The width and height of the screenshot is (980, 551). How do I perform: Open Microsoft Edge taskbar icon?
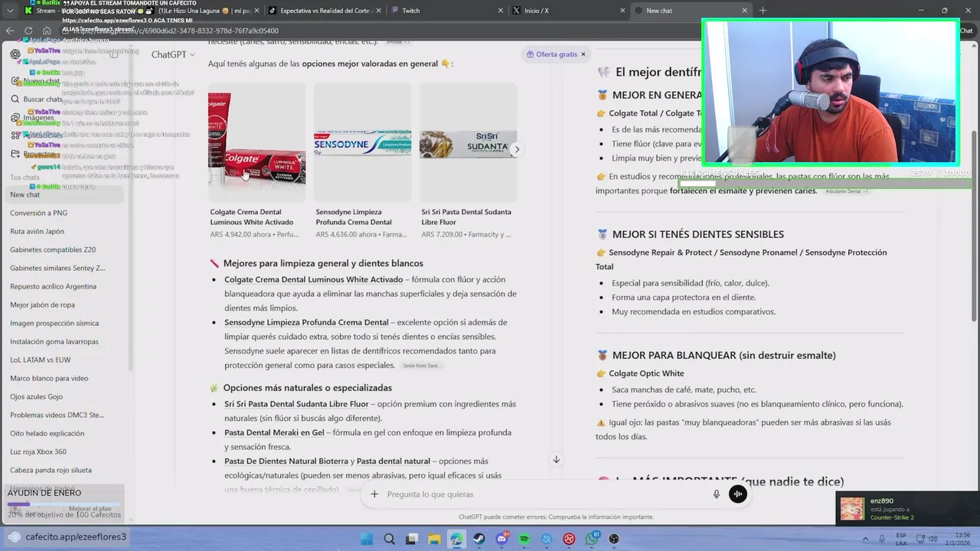[x=456, y=539]
